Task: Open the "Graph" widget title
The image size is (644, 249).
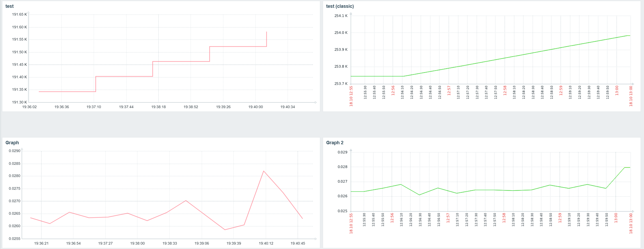Action: (x=12, y=143)
